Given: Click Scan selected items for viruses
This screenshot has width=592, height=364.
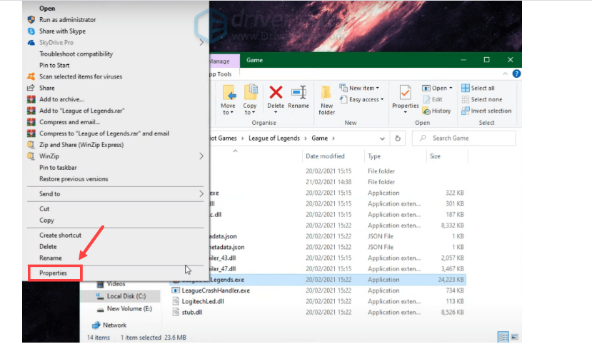Looking at the screenshot, I should pos(81,76).
